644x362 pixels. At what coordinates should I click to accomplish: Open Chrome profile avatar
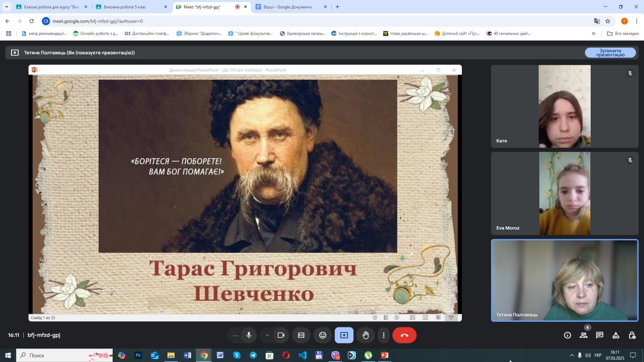pyautogui.click(x=624, y=21)
